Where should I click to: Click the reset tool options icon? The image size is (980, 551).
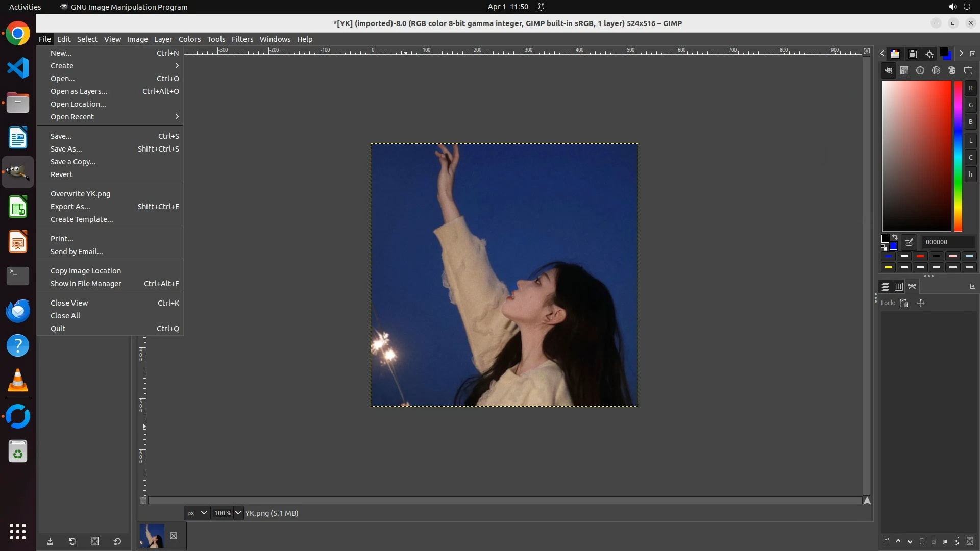[x=117, y=542]
